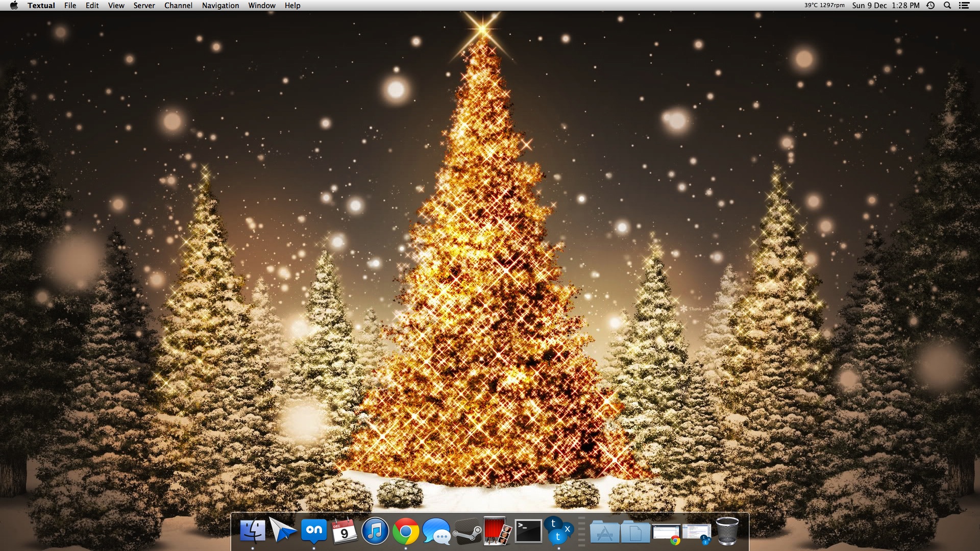The image size is (980, 551).
Task: Open Calendar showing Dec 9
Action: tap(344, 531)
